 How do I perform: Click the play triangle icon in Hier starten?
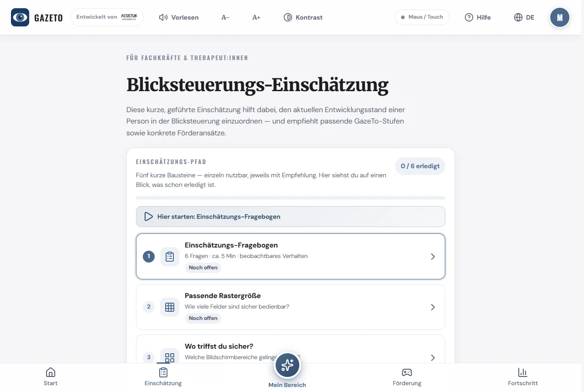[148, 217]
